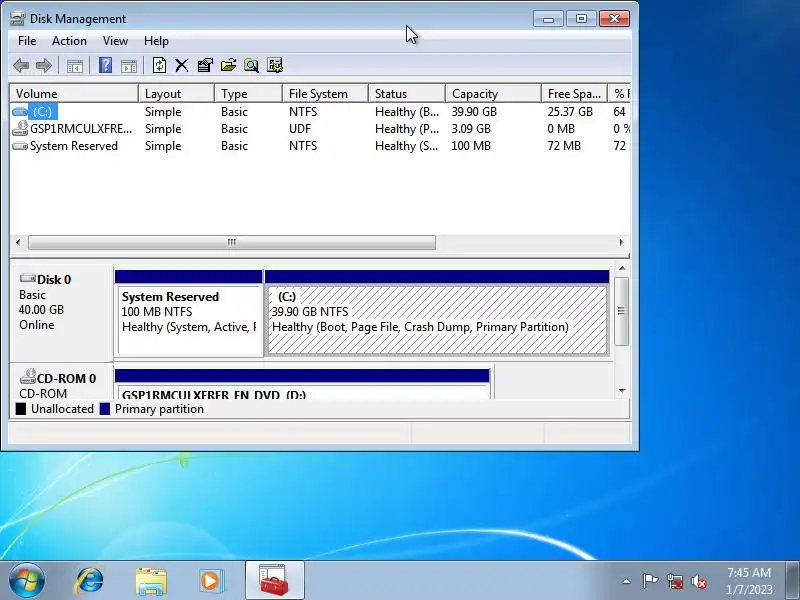Open Properties toolbar icon

(x=205, y=65)
